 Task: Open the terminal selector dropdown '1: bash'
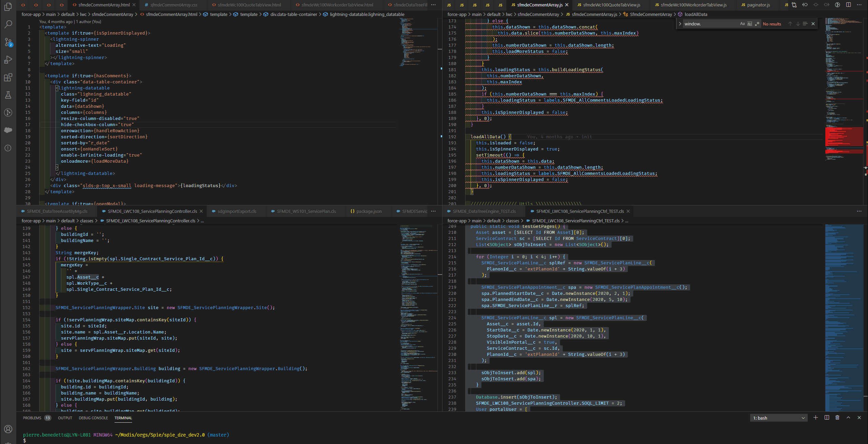point(779,418)
